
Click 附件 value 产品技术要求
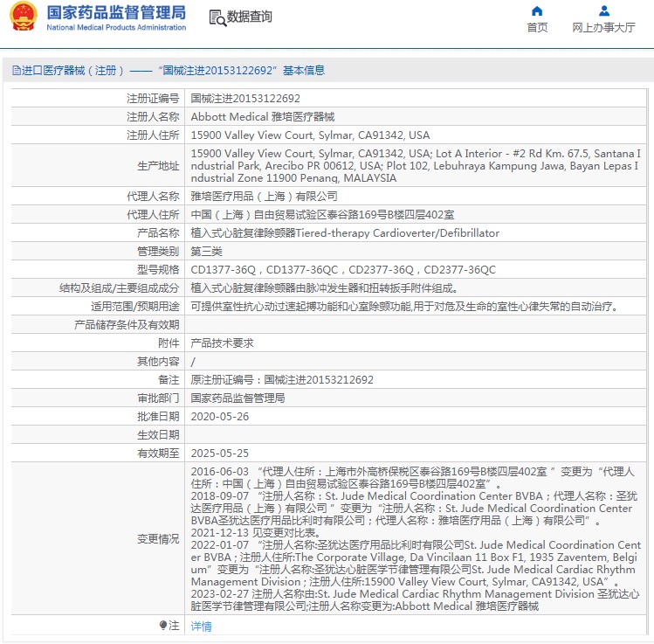[222, 343]
